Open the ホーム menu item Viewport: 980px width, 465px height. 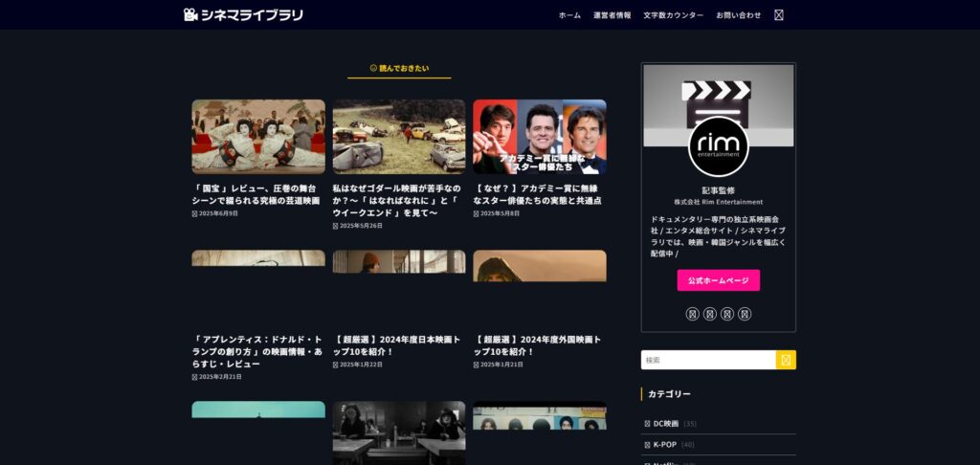[569, 15]
